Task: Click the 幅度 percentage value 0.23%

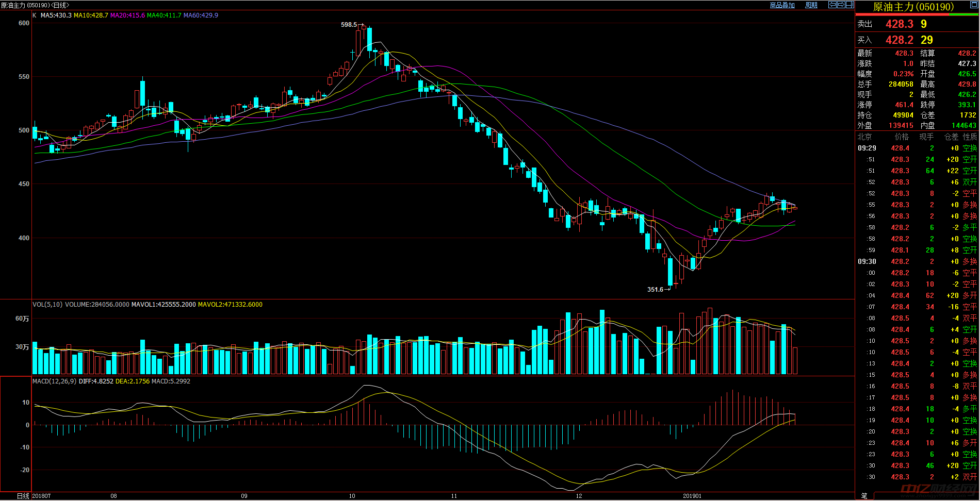Action: 903,74
